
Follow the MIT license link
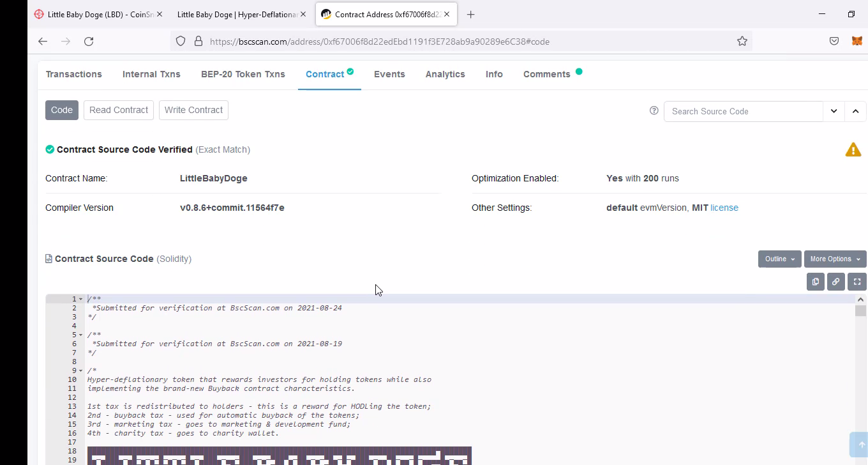[x=724, y=208]
